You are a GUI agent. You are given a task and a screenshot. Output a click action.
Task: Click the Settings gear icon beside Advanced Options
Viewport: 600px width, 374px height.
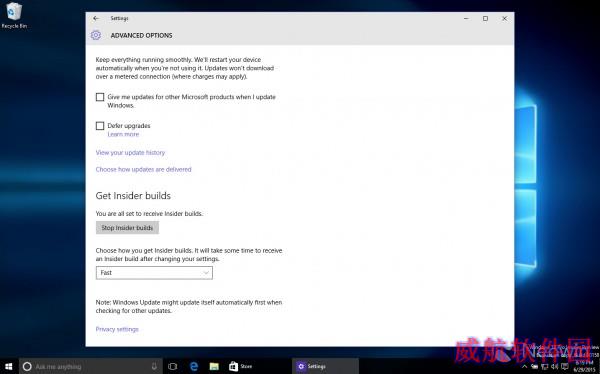tap(96, 35)
